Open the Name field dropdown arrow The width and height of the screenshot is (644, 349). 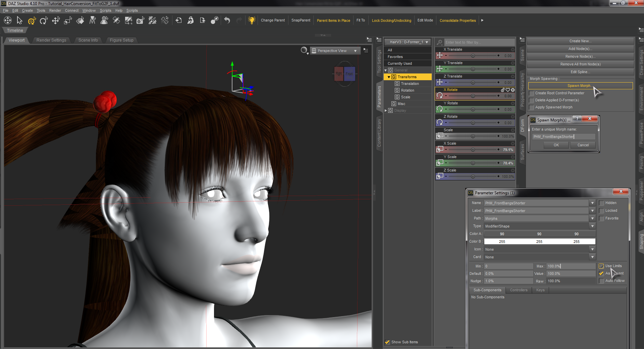(592, 203)
